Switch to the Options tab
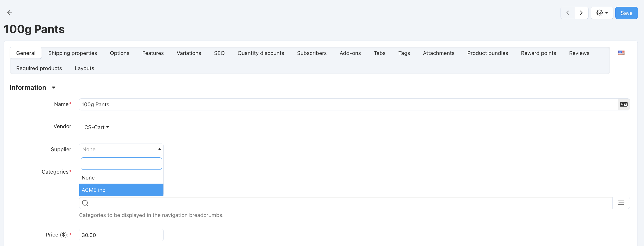The image size is (644, 246). point(120,53)
